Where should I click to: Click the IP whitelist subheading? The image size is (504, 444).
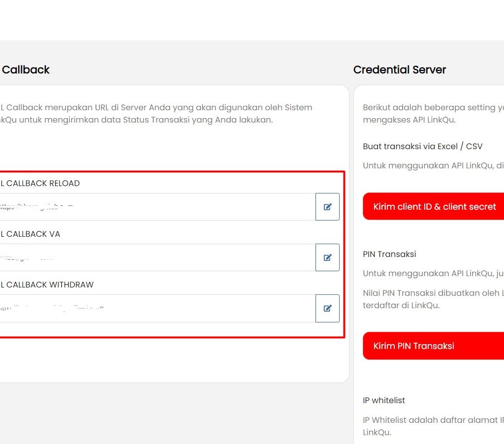click(x=384, y=400)
